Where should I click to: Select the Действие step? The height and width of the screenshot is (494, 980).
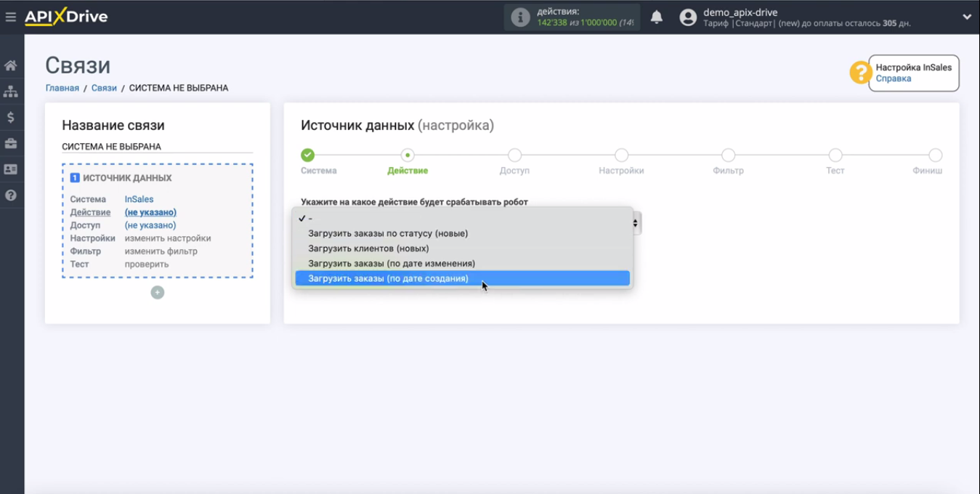(408, 155)
